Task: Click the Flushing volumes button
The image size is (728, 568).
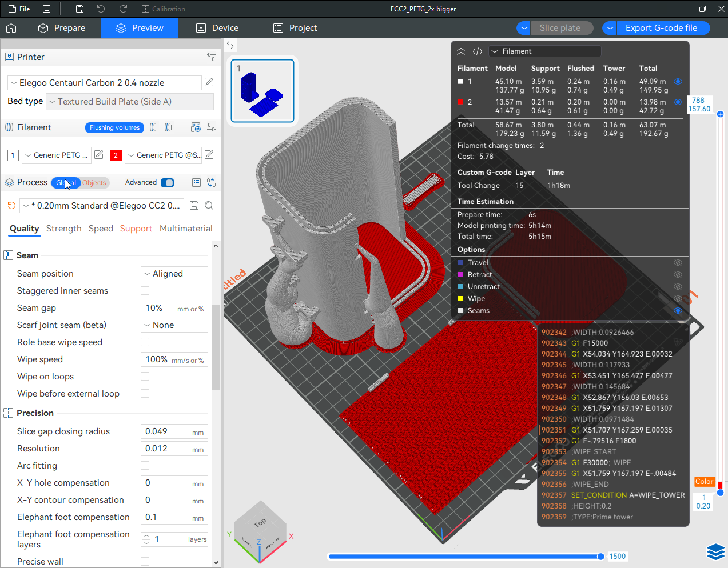Action: point(114,127)
